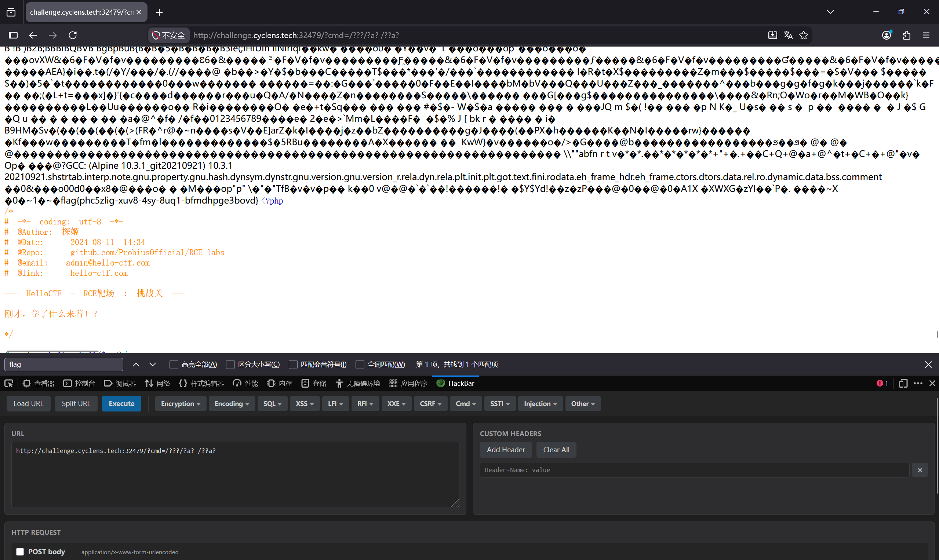
Task: Open the LFI dropdown
Action: [336, 404]
